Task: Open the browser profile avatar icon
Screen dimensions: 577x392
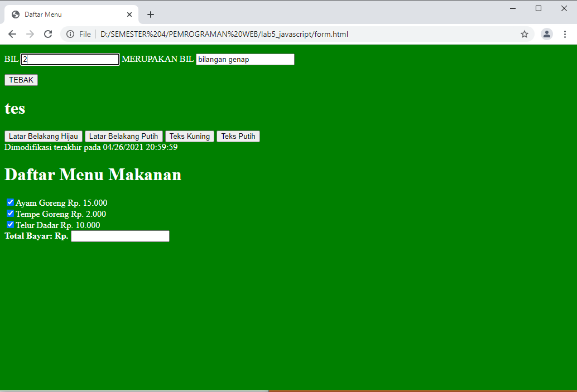Action: (x=546, y=34)
